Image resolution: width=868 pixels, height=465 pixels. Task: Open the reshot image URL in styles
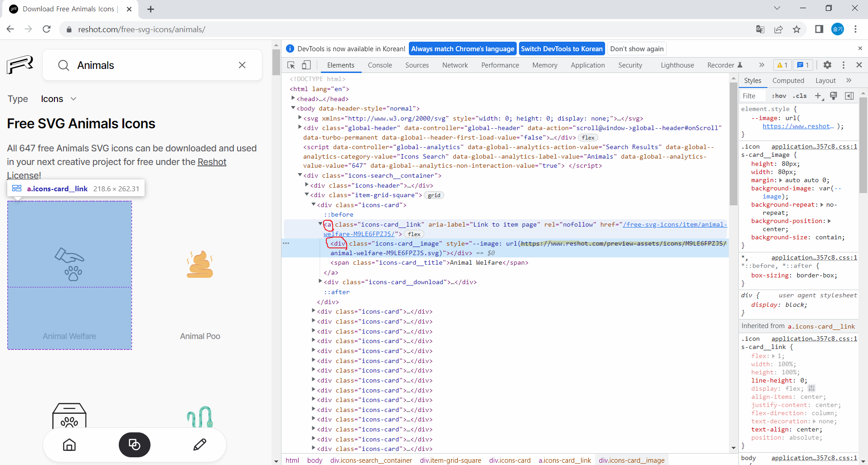click(x=798, y=126)
